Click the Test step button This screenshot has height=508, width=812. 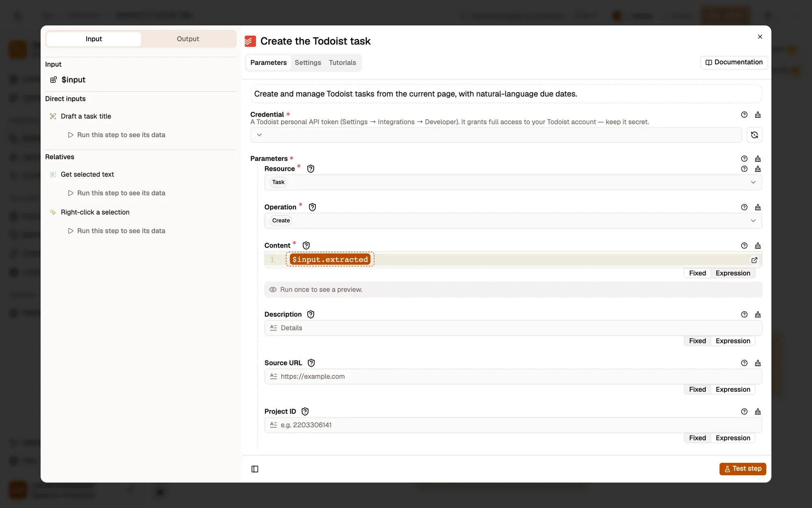743,469
